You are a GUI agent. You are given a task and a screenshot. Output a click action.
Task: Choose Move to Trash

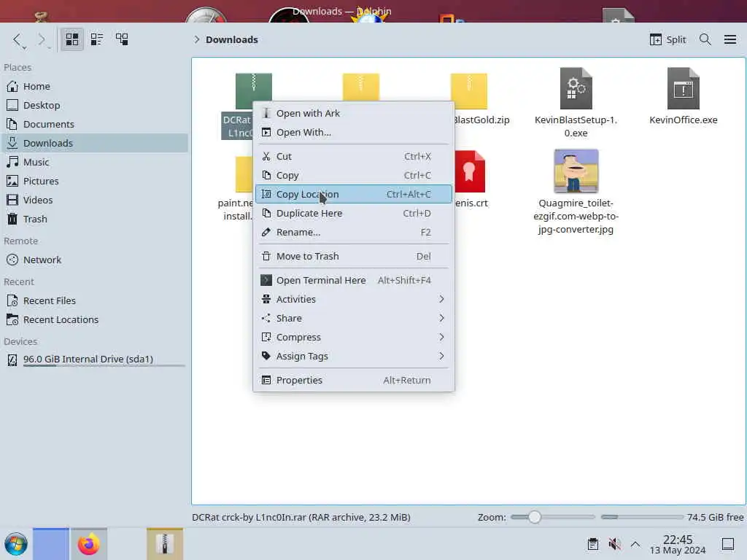pos(354,256)
